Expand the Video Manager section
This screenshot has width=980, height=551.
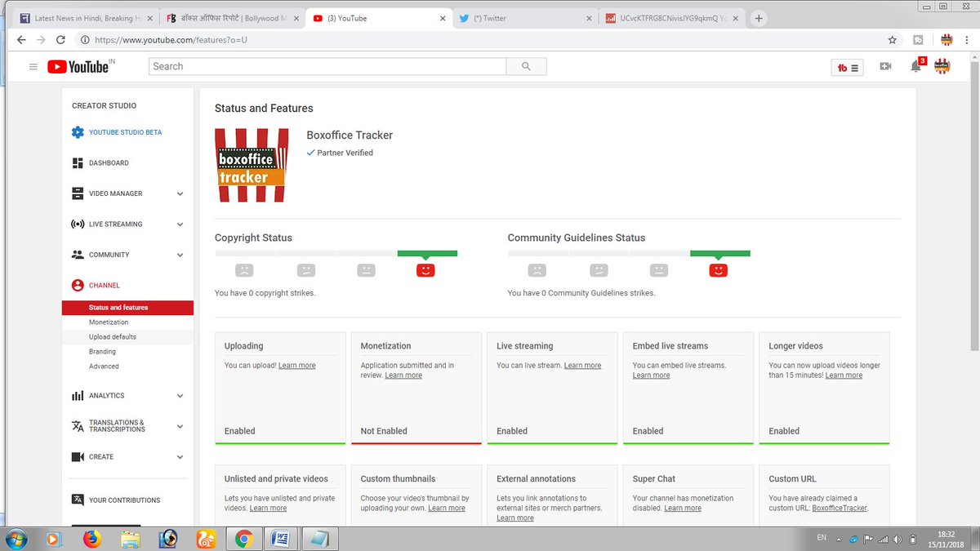(x=180, y=194)
